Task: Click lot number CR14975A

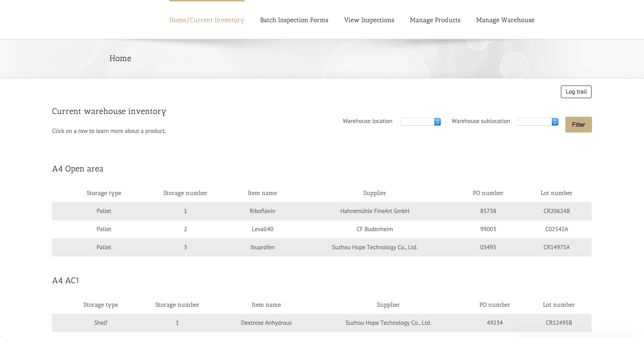Action: [x=557, y=247]
